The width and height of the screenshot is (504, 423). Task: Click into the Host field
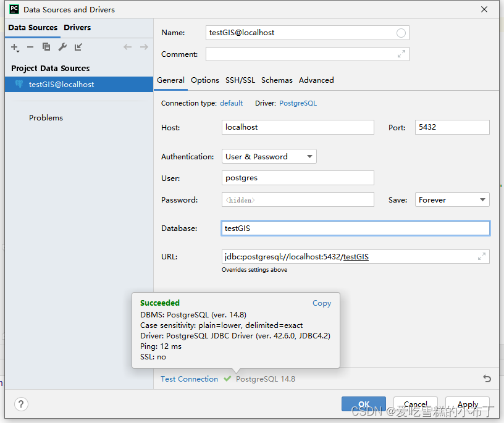[x=298, y=127]
